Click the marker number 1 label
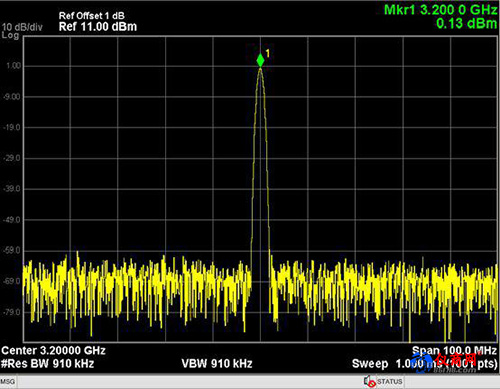Image resolution: width=500 pixels, height=389 pixels. click(267, 53)
